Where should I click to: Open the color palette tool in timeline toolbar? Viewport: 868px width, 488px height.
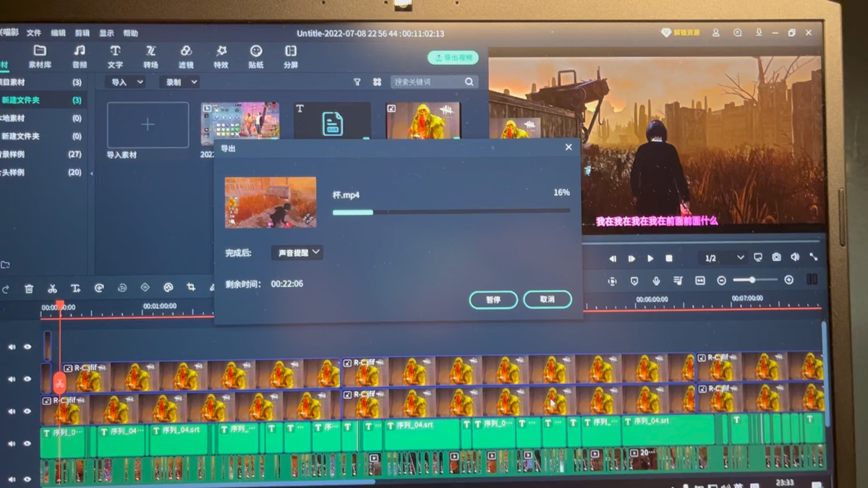(x=169, y=288)
